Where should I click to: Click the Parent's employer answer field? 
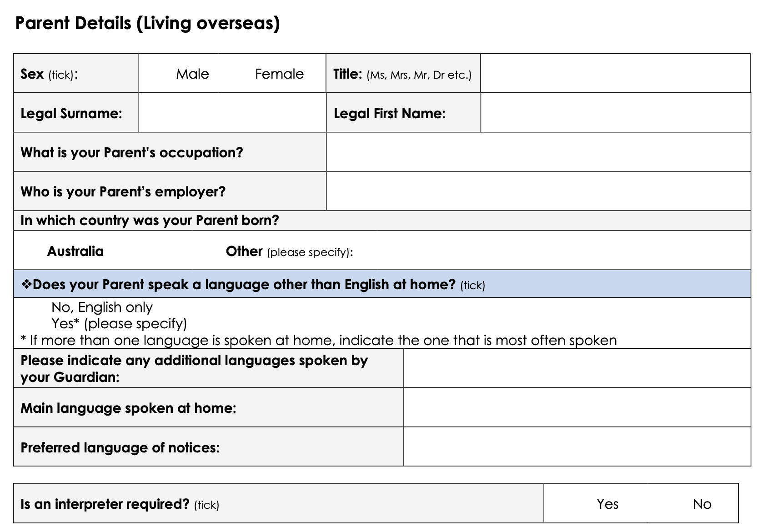(x=538, y=191)
